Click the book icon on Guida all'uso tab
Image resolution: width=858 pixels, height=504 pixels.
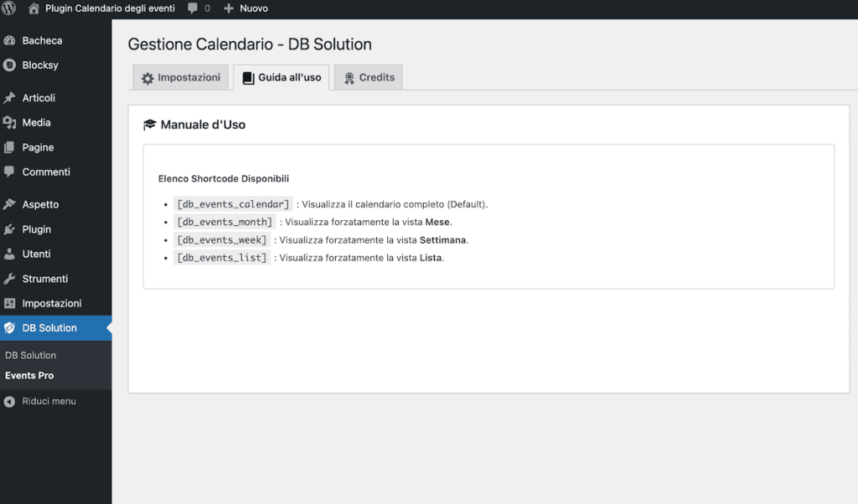248,78
